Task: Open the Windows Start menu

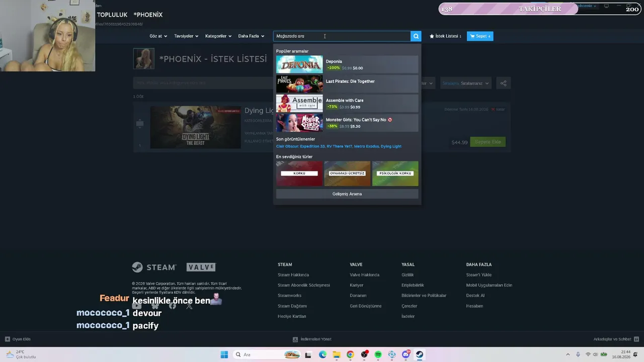Action: 224,354
